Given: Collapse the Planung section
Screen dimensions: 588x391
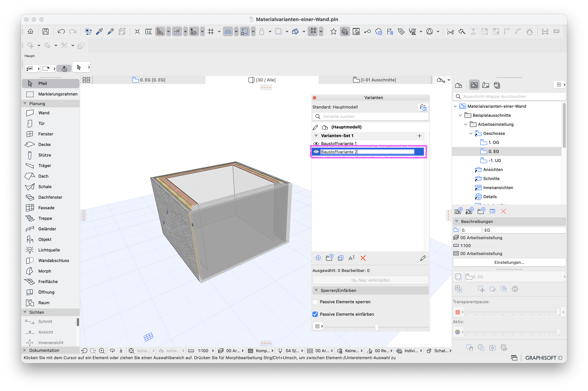Looking at the screenshot, I should 25,103.
